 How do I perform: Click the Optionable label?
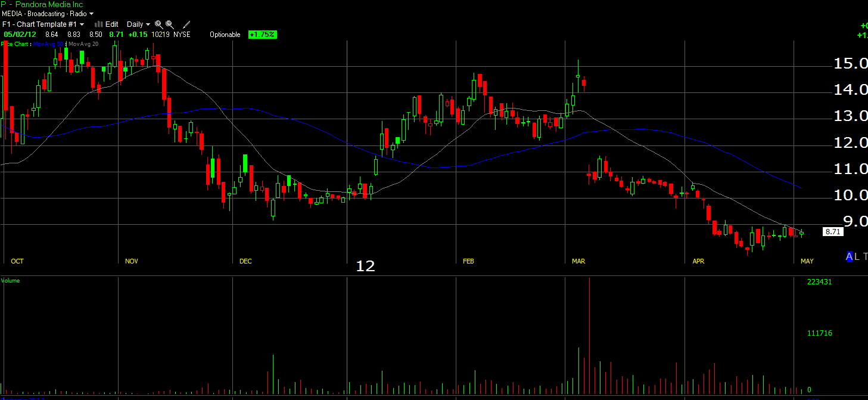[x=225, y=35]
